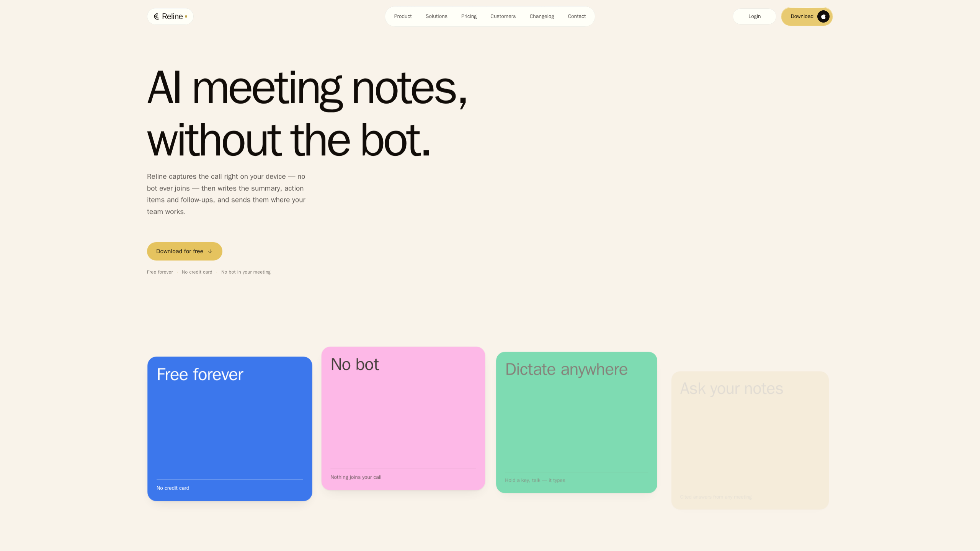
Task: Click 'Nothing joins your call' caption
Action: click(356, 477)
